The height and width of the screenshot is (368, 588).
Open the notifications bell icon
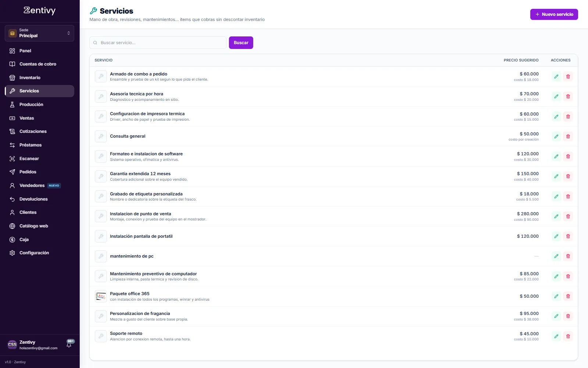pyautogui.click(x=69, y=344)
